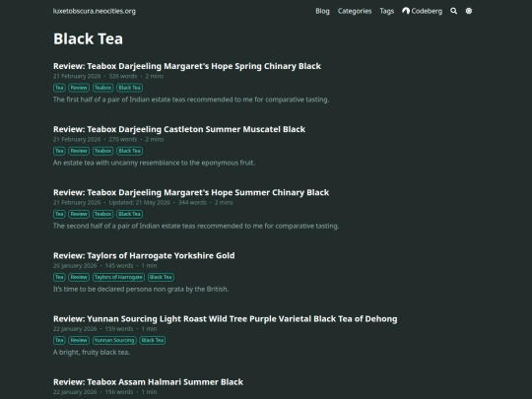Select Review tag under Yunnan Sourcing review
Image resolution: width=532 pixels, height=399 pixels.
coord(79,340)
